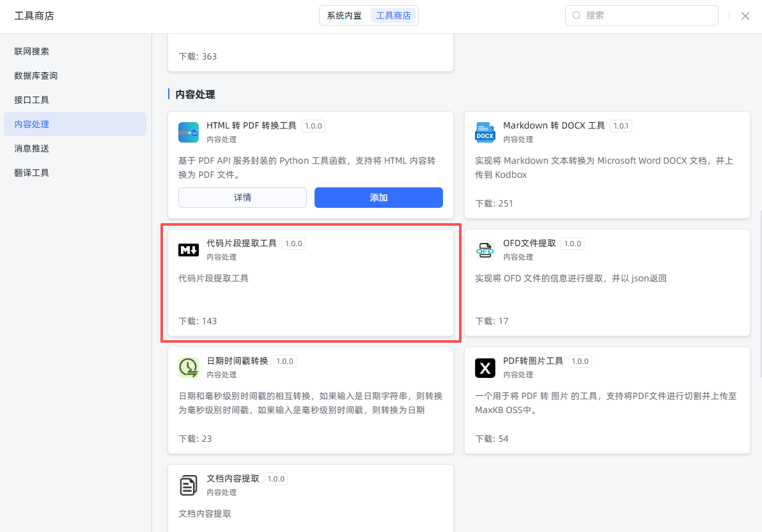This screenshot has height=532, width=762.
Task: Click the Markdown 转 DOCX 工具 title
Action: [x=554, y=125]
